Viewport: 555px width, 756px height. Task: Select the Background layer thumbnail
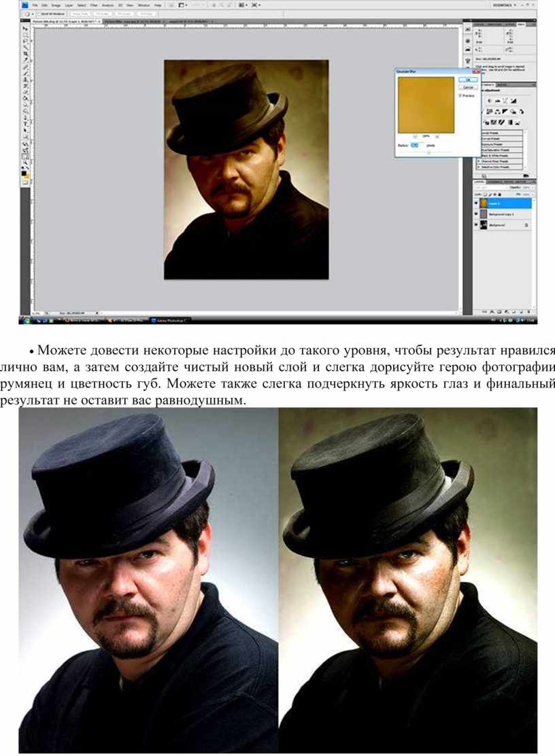(x=484, y=224)
